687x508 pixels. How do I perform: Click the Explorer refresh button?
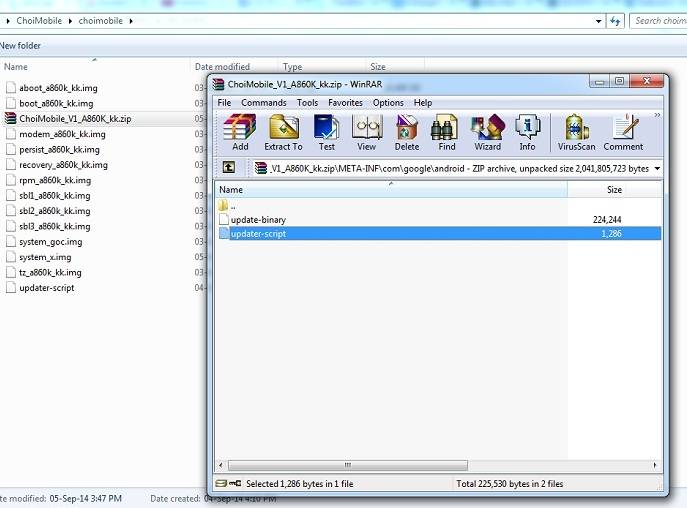615,21
